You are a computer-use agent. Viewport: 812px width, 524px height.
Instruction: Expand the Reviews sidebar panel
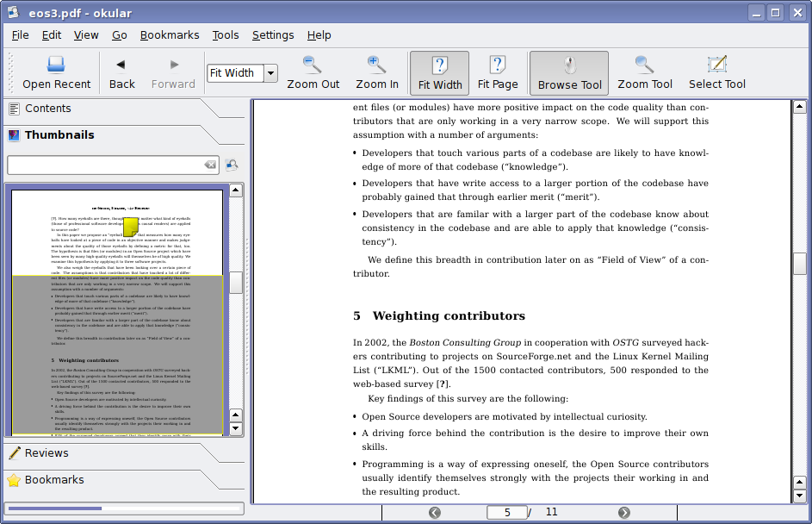(46, 453)
